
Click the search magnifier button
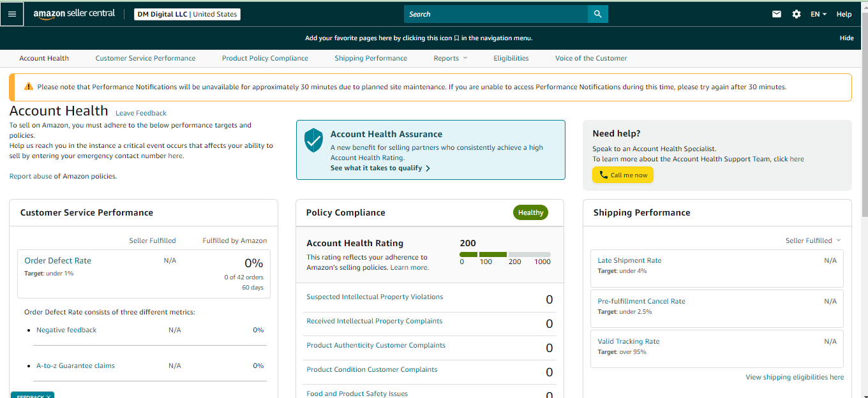click(598, 14)
